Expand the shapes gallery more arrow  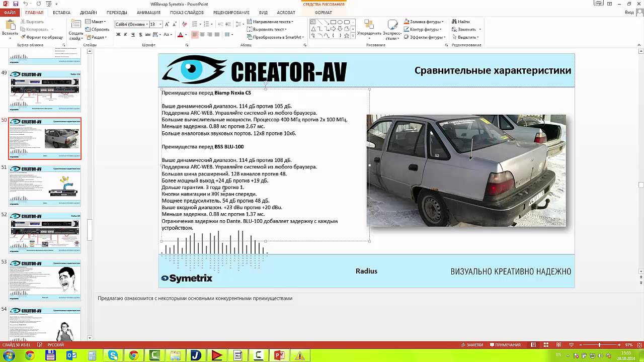[353, 36]
